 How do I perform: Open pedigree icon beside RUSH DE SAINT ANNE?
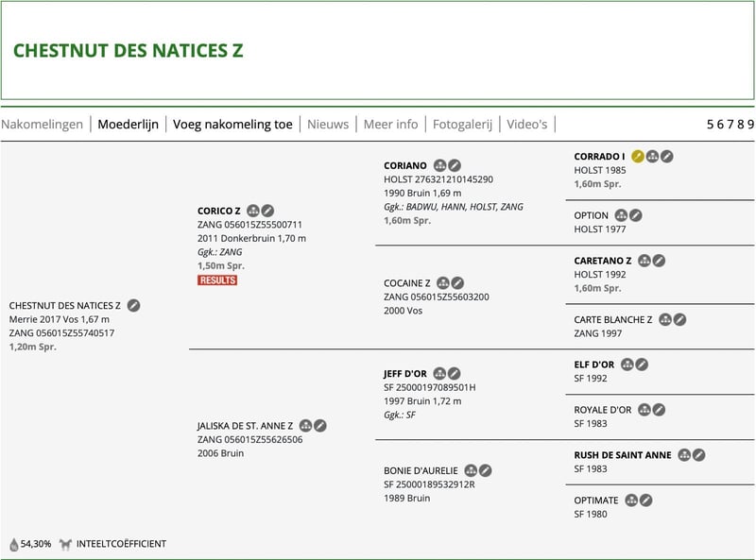684,455
